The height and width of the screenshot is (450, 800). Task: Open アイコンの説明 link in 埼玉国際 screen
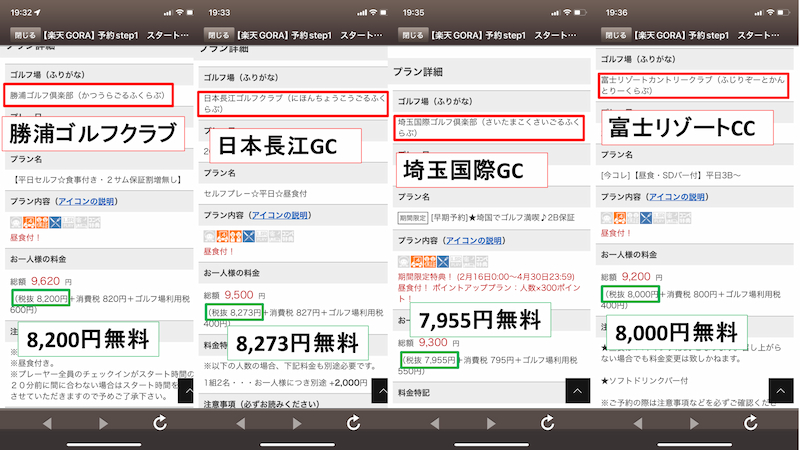(x=474, y=241)
